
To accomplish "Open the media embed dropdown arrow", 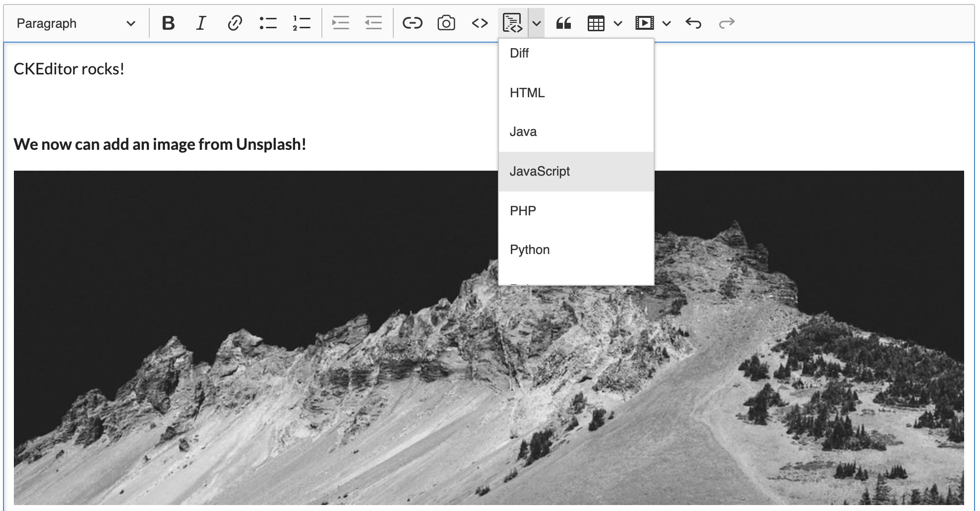I will pos(667,23).
